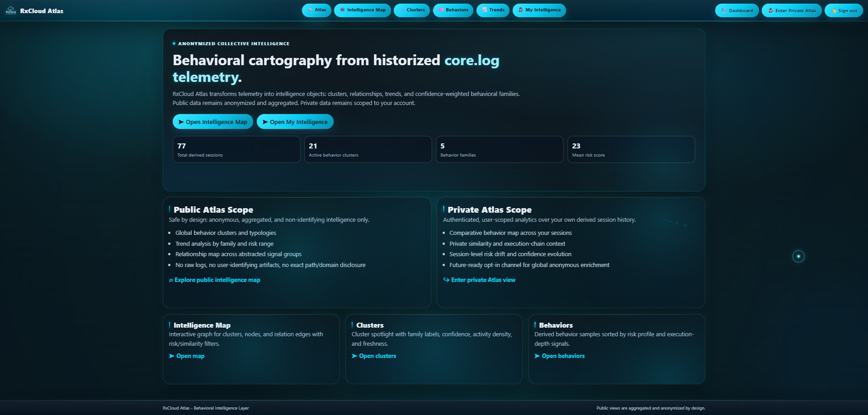This screenshot has width=868, height=415.
Task: Click the Behaviors card heading
Action: [556, 325]
